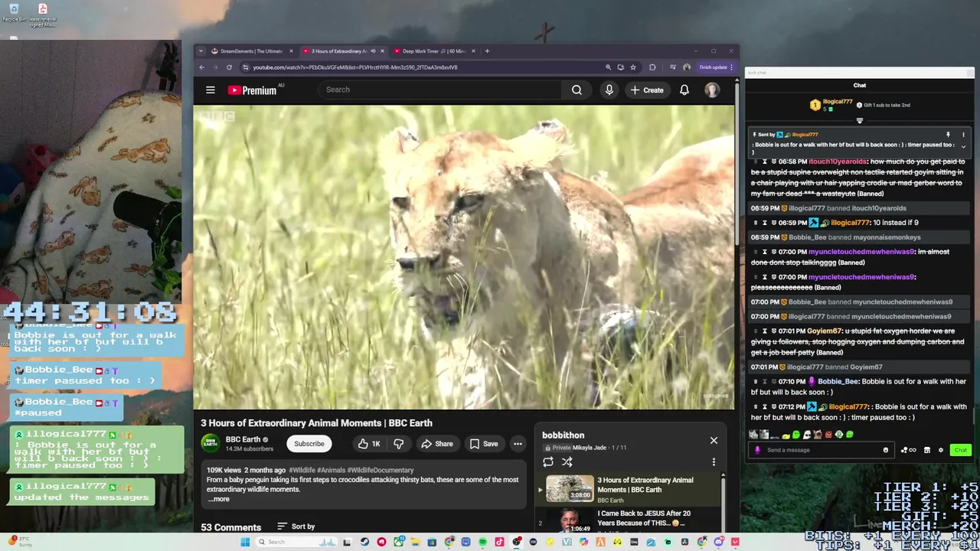Open the shop icon beside chat settings
This screenshot has width=980, height=551.
pos(927,450)
